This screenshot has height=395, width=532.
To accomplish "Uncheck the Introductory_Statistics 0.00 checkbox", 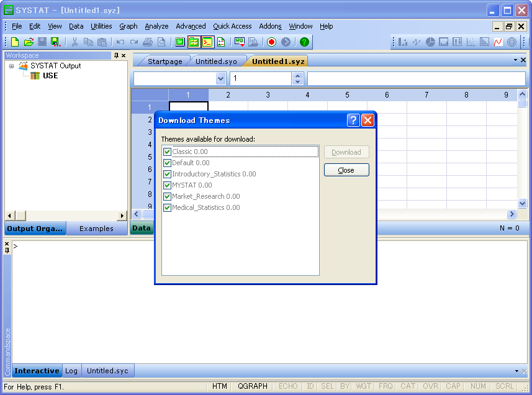I will point(167,174).
